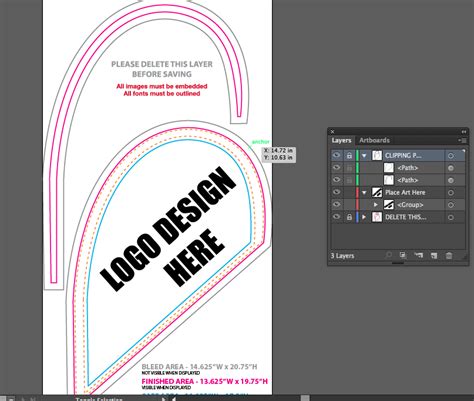Image resolution: width=474 pixels, height=401 pixels.
Task: Open the Layers panel options menu icon
Action: 462,140
